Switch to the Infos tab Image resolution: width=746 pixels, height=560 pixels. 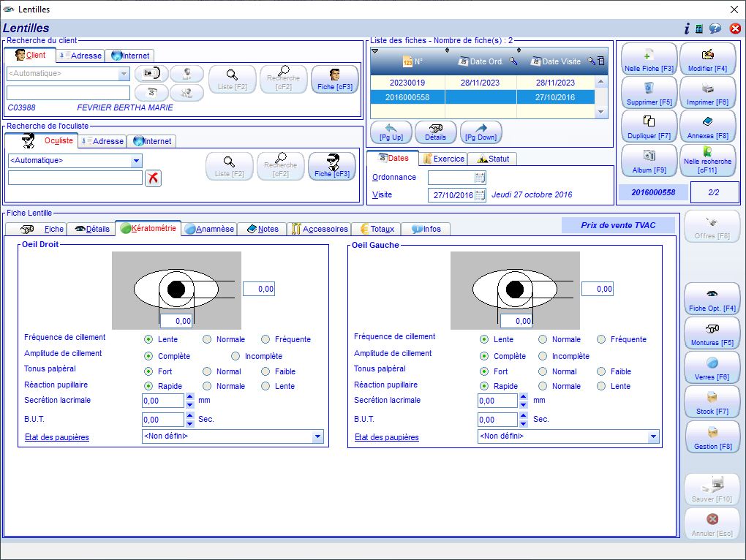pyautogui.click(x=426, y=229)
